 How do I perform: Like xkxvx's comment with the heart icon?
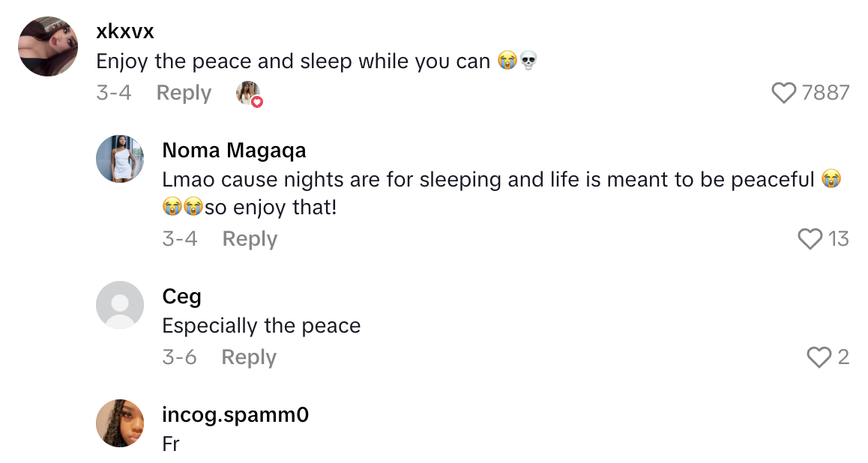(784, 93)
